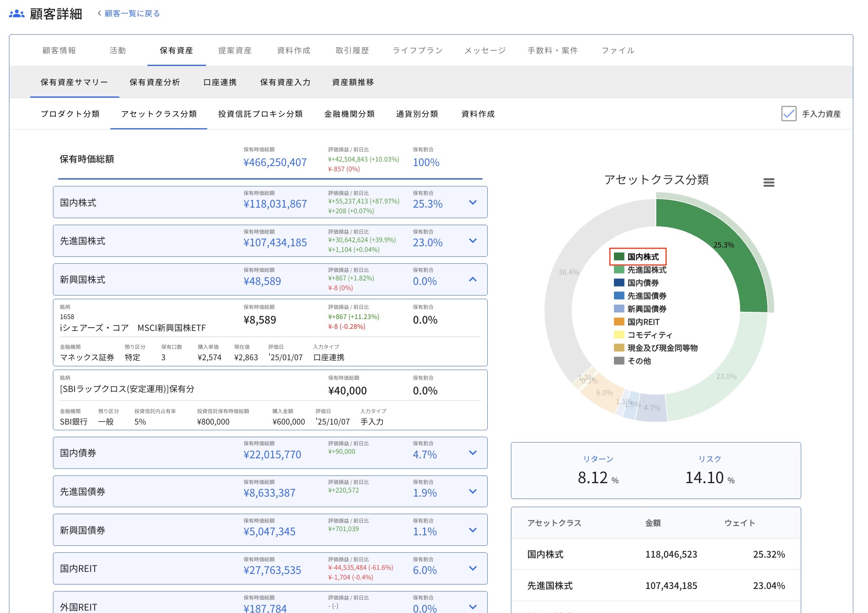868x613 pixels.
Task: Open the 保有資産分析 sub-tab
Action: 155,82
